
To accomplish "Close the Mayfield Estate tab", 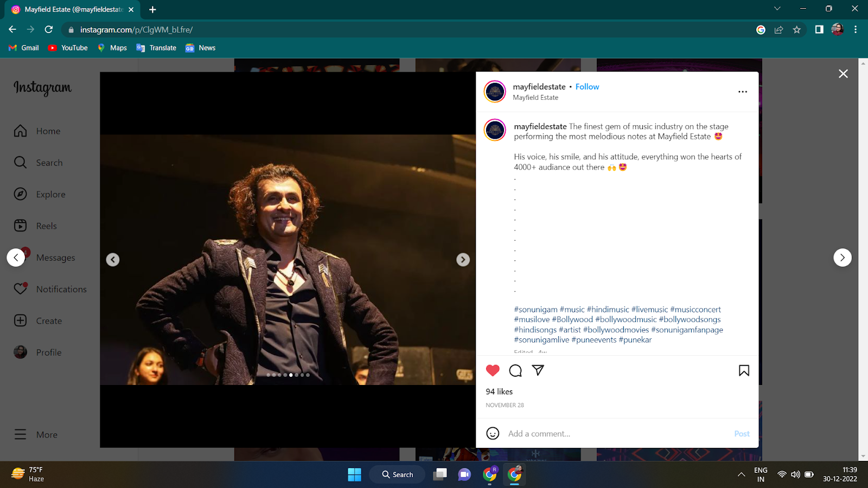I will (x=131, y=9).
